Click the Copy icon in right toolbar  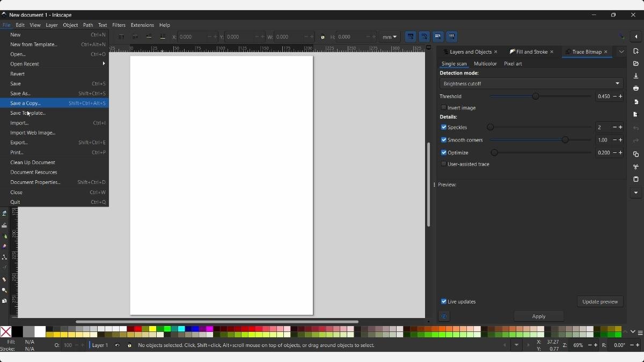636,154
